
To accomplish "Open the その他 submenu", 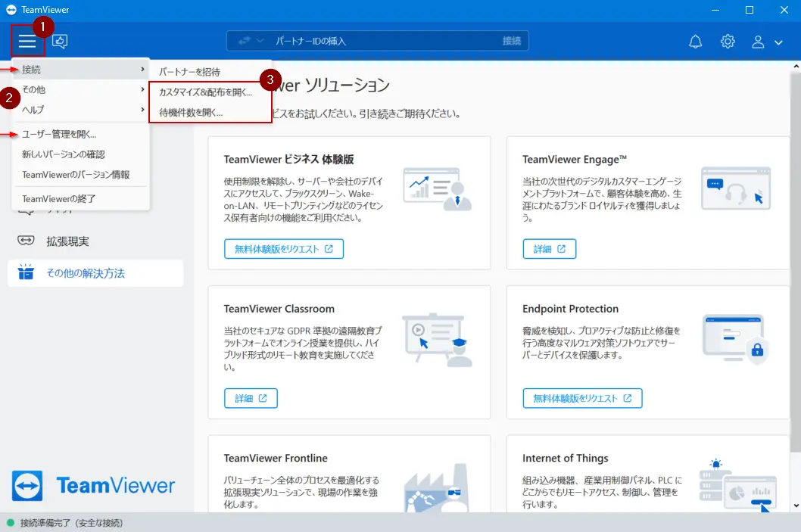I will 80,89.
